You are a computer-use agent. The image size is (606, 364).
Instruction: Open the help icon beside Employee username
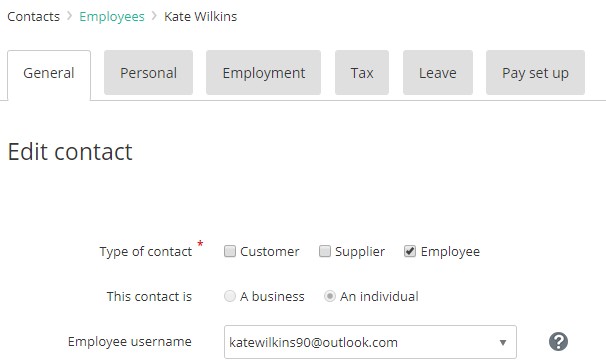coord(558,342)
